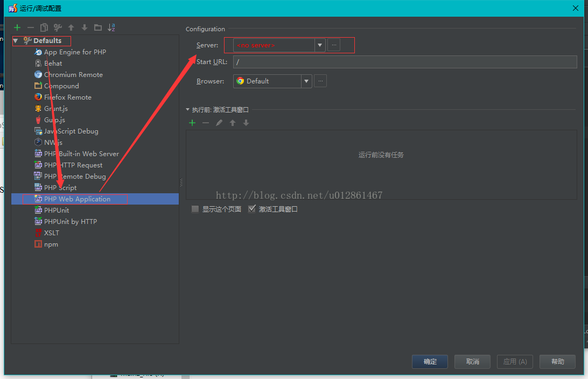Add a before-launch task with green plus
The height and width of the screenshot is (379, 588).
pos(192,123)
